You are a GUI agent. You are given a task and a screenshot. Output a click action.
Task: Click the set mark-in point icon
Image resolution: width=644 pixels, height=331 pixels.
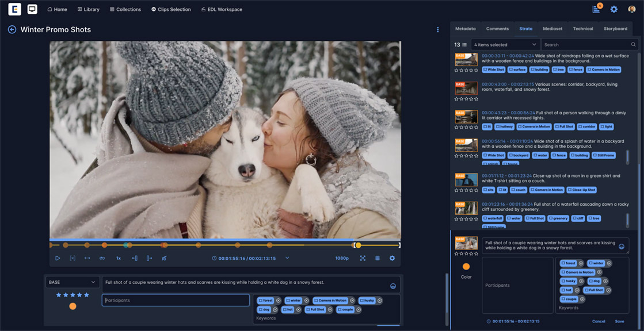coord(134,258)
